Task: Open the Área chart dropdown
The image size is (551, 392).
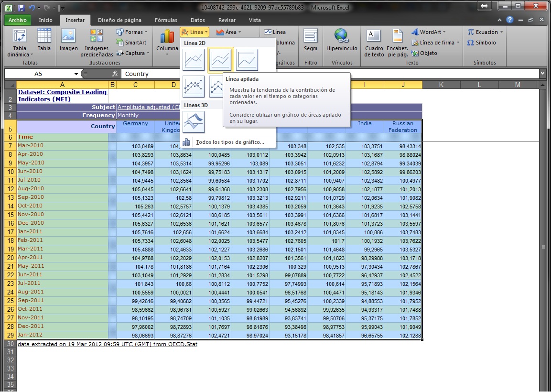Action: [228, 32]
